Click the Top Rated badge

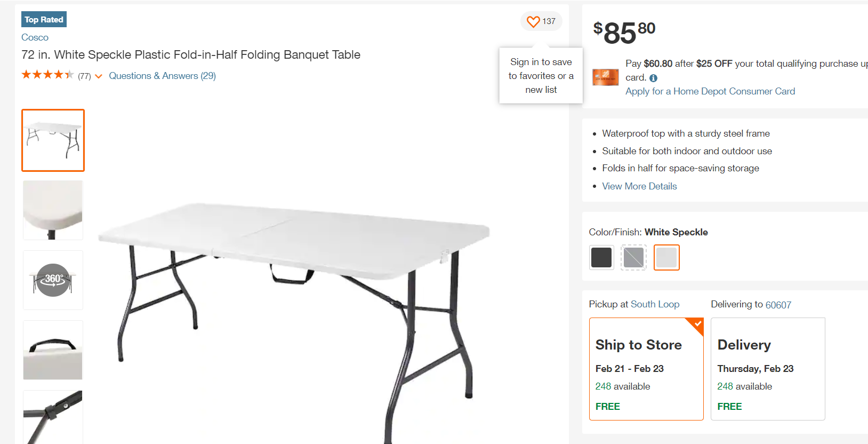[44, 20]
